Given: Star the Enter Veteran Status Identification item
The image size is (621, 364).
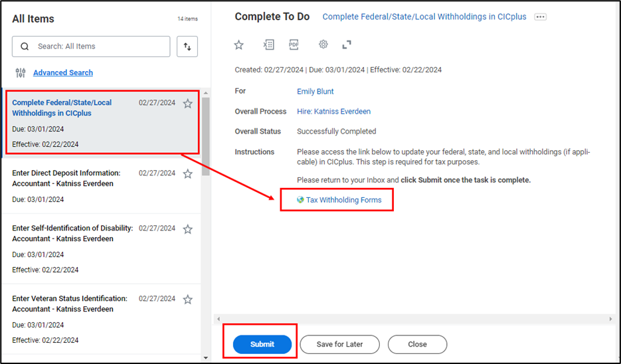Looking at the screenshot, I should (x=188, y=300).
